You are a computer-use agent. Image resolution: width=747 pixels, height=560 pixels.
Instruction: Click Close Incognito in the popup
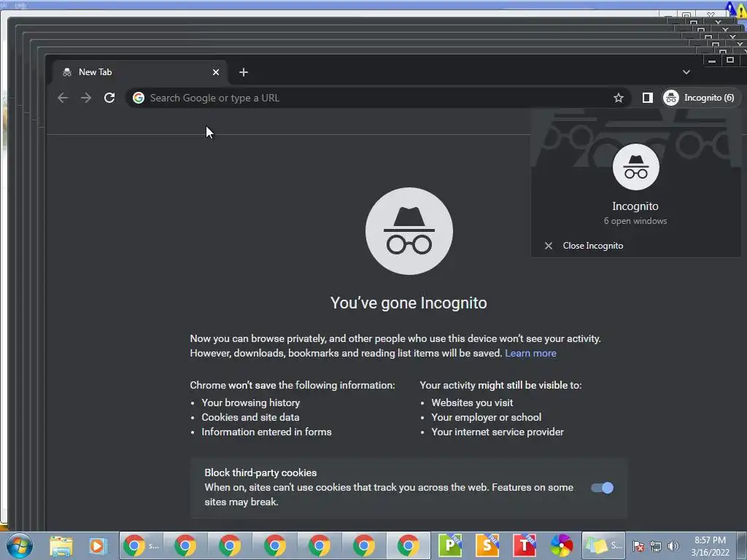pos(635,246)
